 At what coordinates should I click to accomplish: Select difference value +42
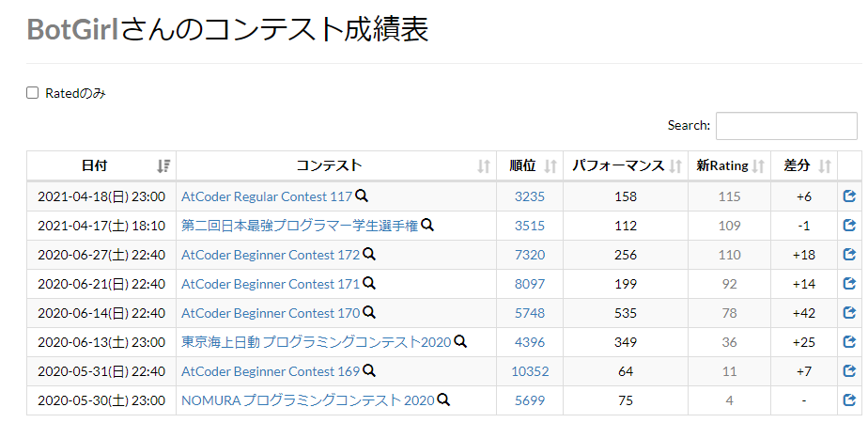click(x=804, y=313)
